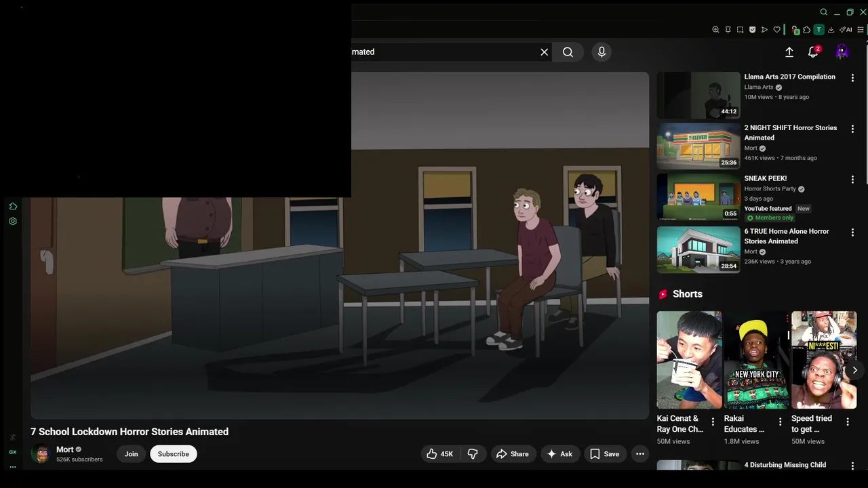Click 'YouTube featured' label
Viewport: 868px width, 488px height.
click(x=768, y=209)
